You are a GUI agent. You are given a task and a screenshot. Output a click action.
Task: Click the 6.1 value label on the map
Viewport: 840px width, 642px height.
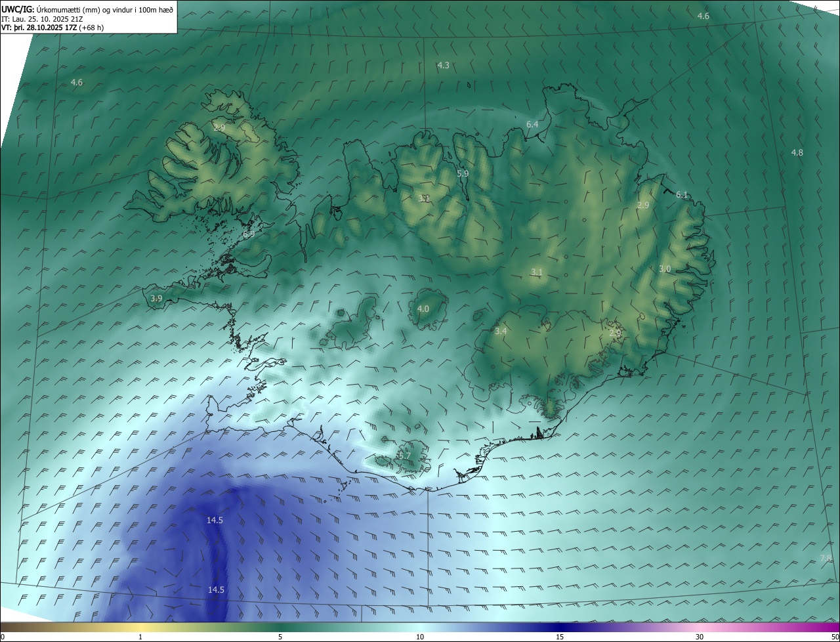pos(682,194)
